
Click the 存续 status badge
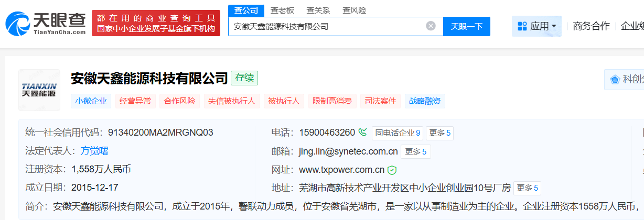244,78
